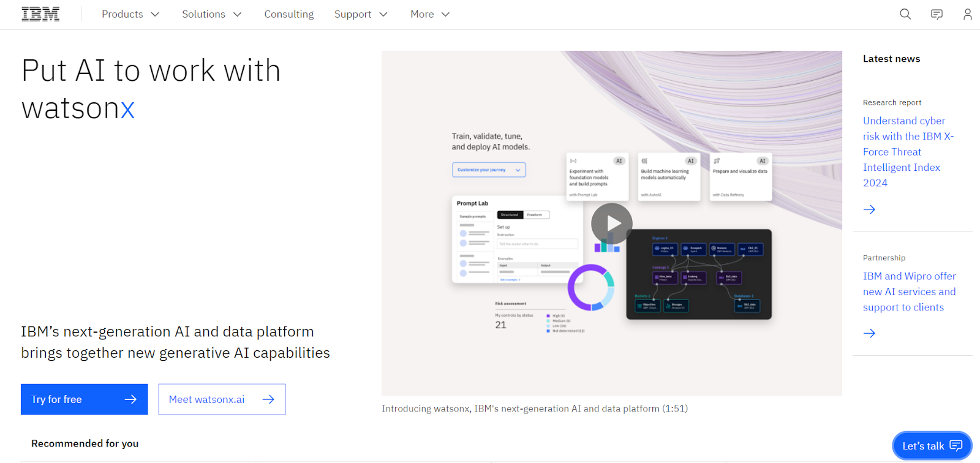The height and width of the screenshot is (463, 980).
Task: Click arrow under IBM and Wipro news
Action: tap(869, 333)
